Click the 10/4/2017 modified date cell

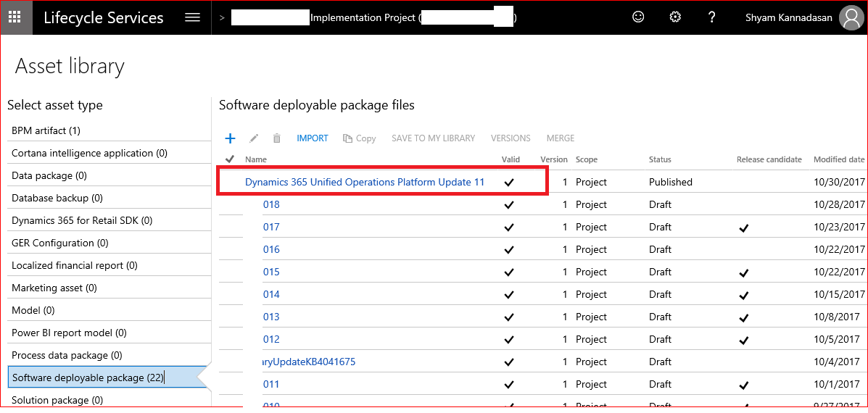tap(837, 362)
